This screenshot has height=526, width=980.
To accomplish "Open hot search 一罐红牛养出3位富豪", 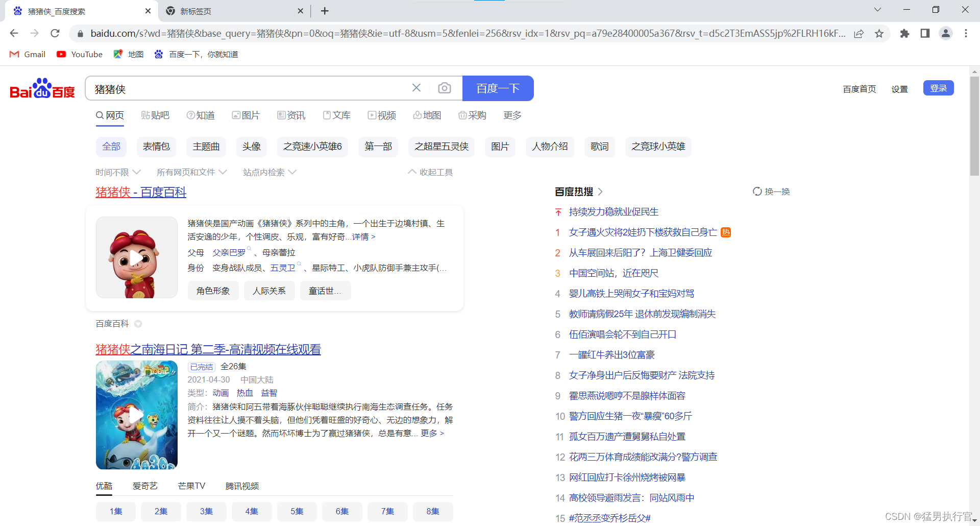I will [x=611, y=355].
